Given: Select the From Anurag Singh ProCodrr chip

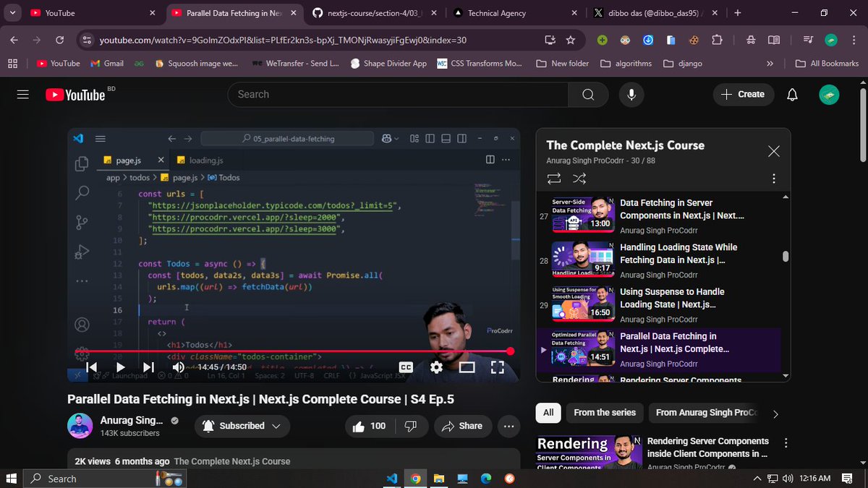Looking at the screenshot, I should click(x=705, y=413).
